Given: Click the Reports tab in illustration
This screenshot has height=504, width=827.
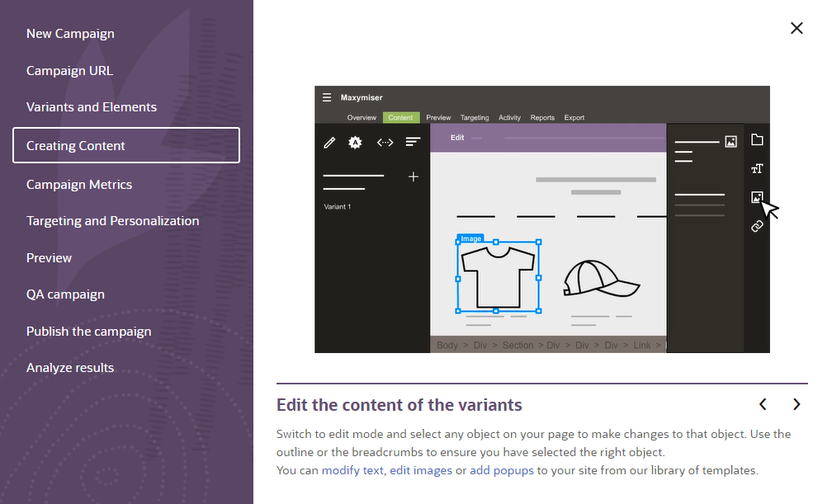Looking at the screenshot, I should point(542,118).
